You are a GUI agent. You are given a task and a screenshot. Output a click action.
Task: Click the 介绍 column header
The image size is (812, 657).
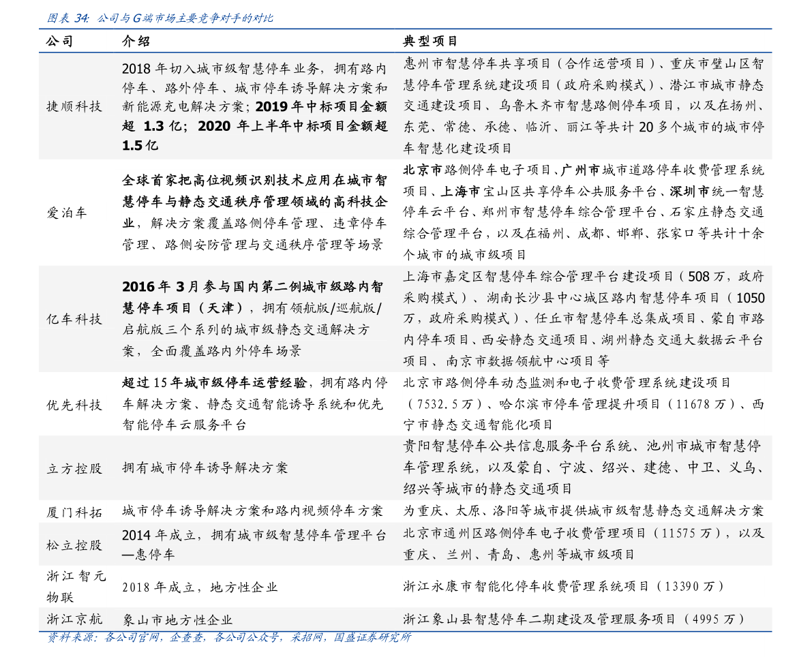tap(136, 42)
